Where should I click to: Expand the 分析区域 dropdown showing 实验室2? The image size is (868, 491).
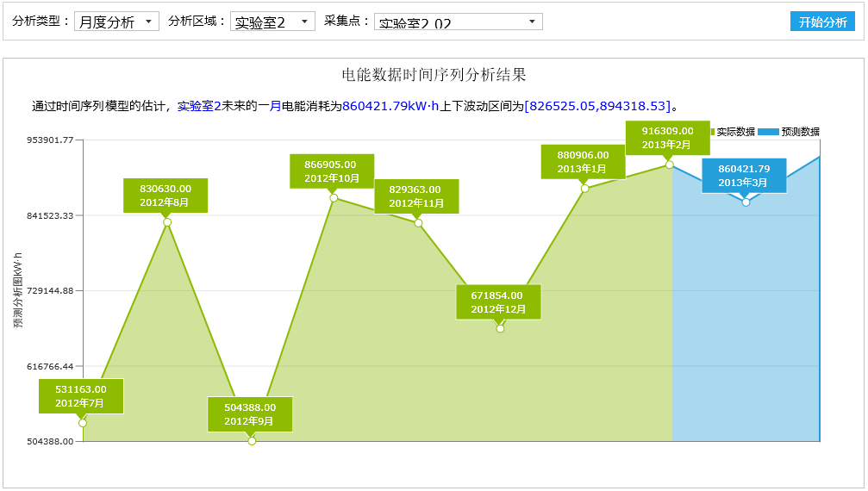click(272, 22)
